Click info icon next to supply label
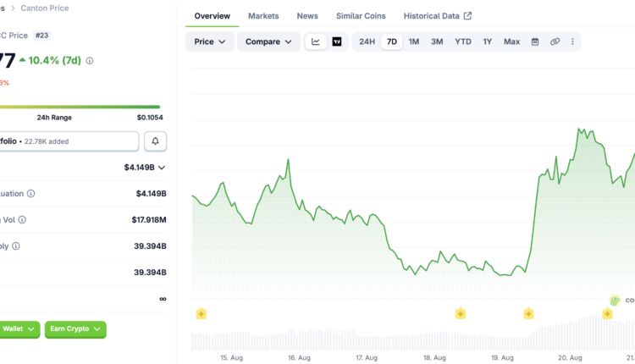This screenshot has width=635, height=364. click(16, 246)
